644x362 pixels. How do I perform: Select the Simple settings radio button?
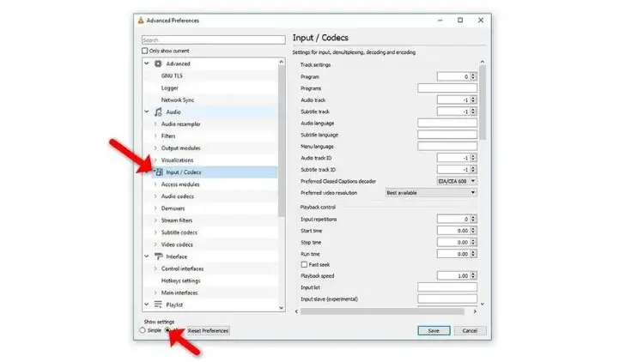point(143,330)
